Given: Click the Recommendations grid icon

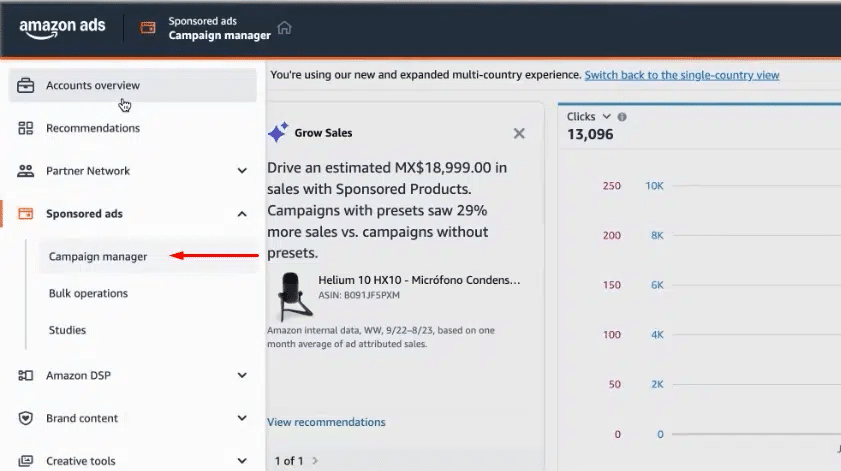Looking at the screenshot, I should [26, 128].
